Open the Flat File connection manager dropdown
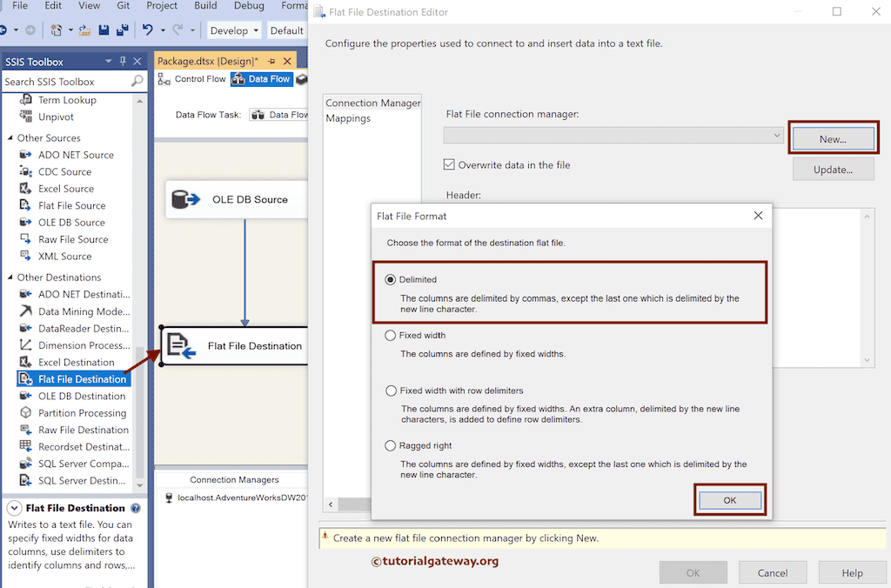The height and width of the screenshot is (588, 891). point(777,136)
